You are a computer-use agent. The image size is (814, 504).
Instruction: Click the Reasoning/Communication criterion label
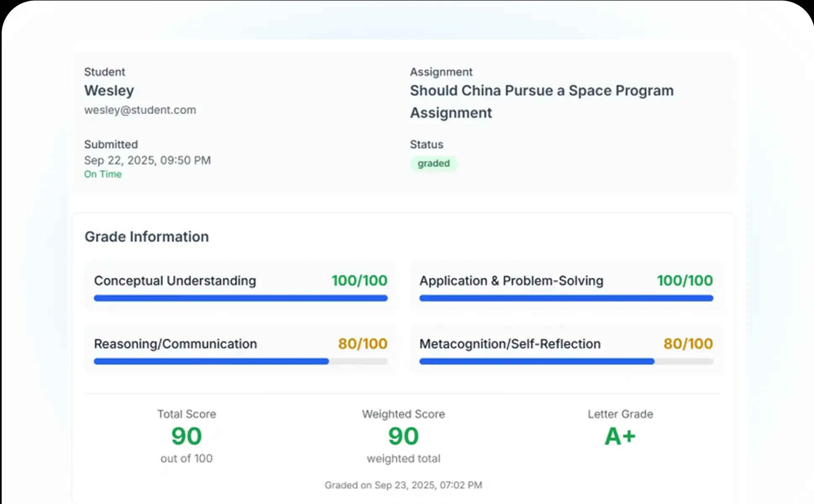[x=175, y=344]
